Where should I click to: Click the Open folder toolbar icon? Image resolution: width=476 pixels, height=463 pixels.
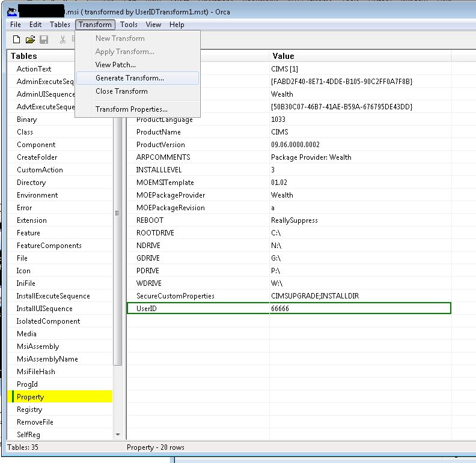coord(30,40)
